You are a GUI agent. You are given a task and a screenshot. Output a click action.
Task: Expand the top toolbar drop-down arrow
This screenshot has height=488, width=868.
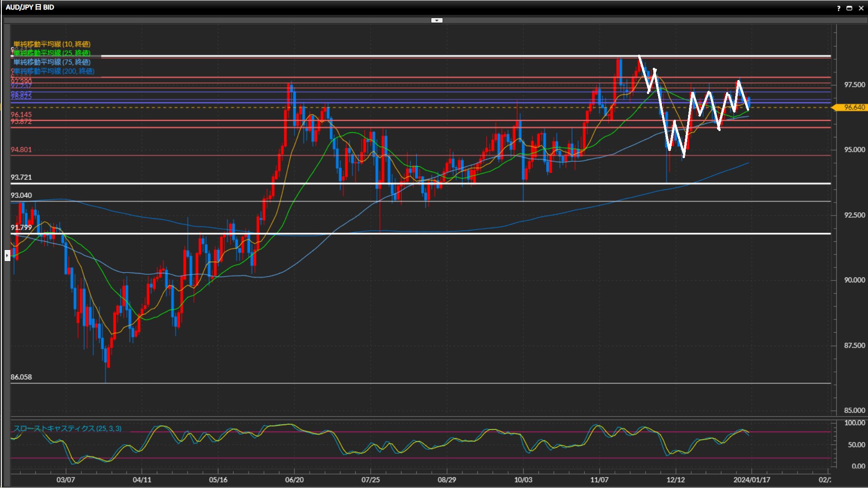(437, 20)
